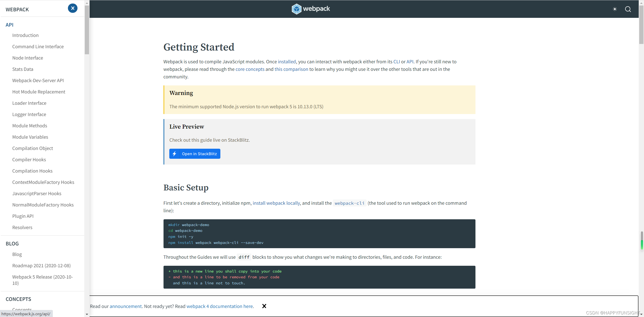Open Webpack-Dev-Server API page

coord(38,80)
